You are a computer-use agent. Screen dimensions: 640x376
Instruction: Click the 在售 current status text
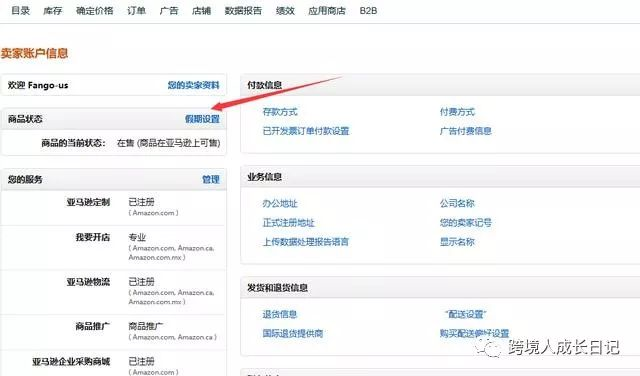point(169,143)
